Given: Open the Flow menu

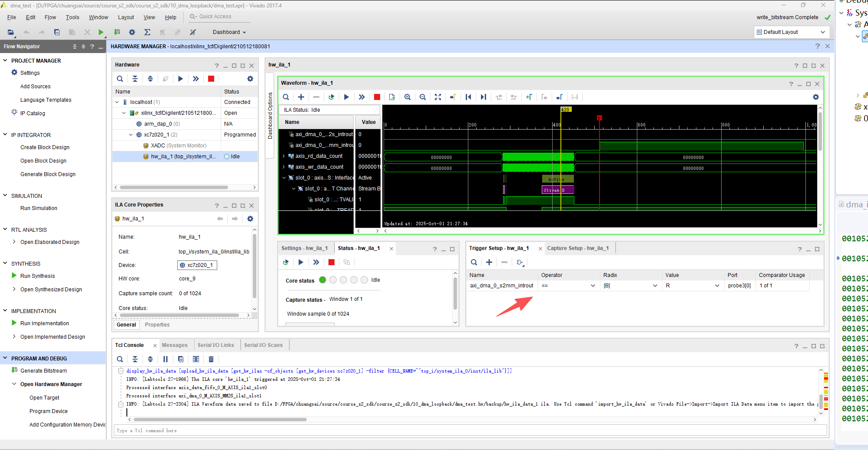Looking at the screenshot, I should (x=50, y=17).
